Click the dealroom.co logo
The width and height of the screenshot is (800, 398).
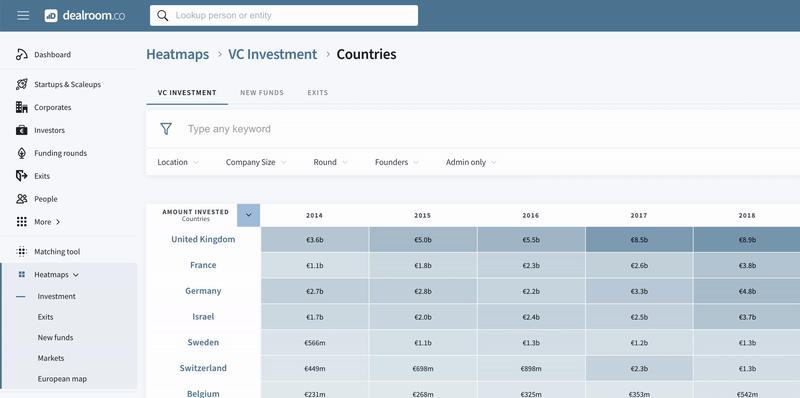85,15
